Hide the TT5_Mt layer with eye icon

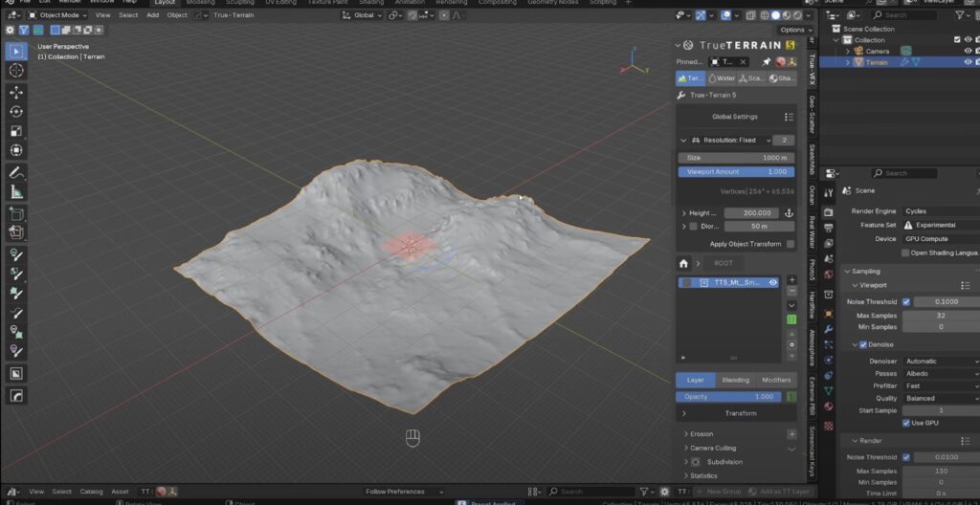[773, 282]
